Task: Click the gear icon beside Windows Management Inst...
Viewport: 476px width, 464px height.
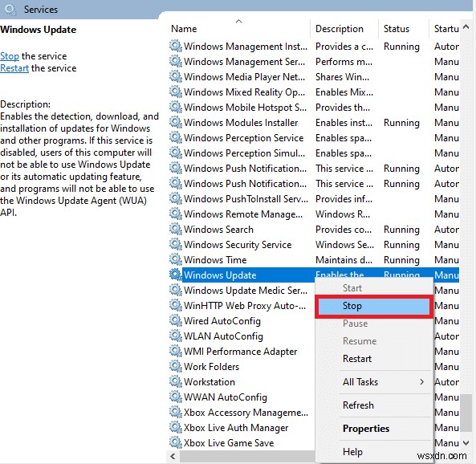Action: (x=176, y=46)
